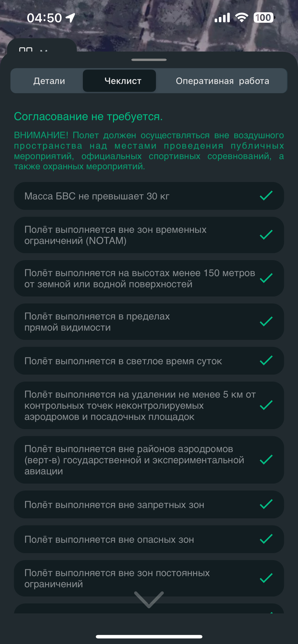Switch to the Детали tab

point(49,81)
